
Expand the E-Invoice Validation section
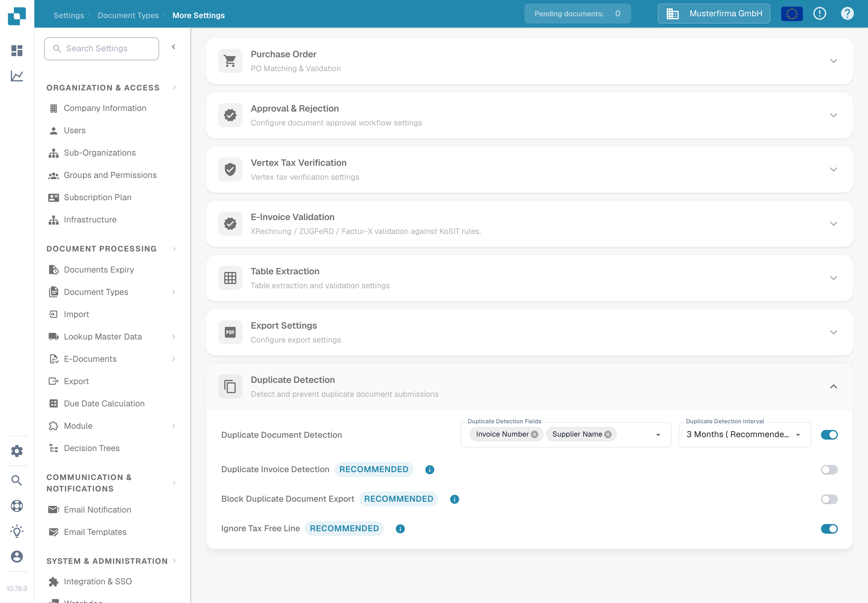click(833, 224)
